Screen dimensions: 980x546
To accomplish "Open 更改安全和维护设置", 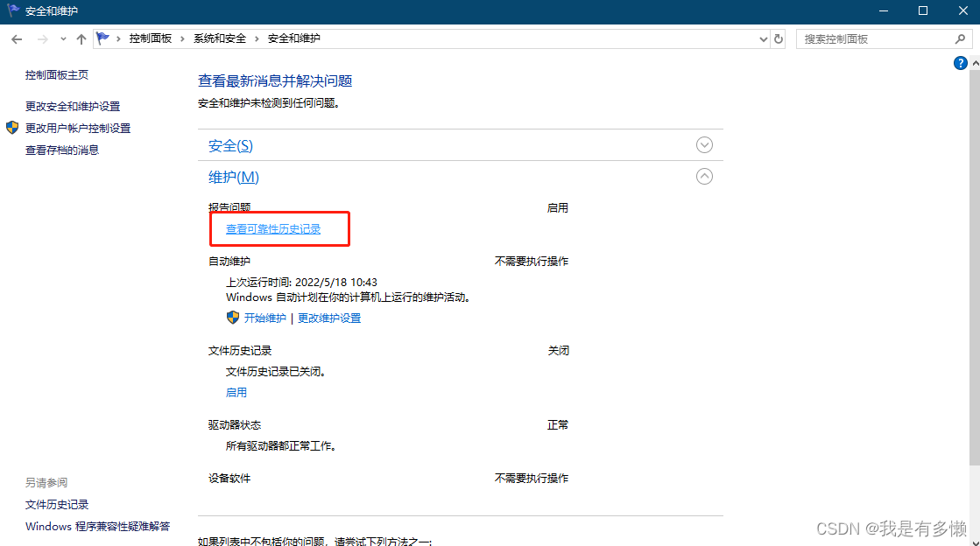I will 73,106.
